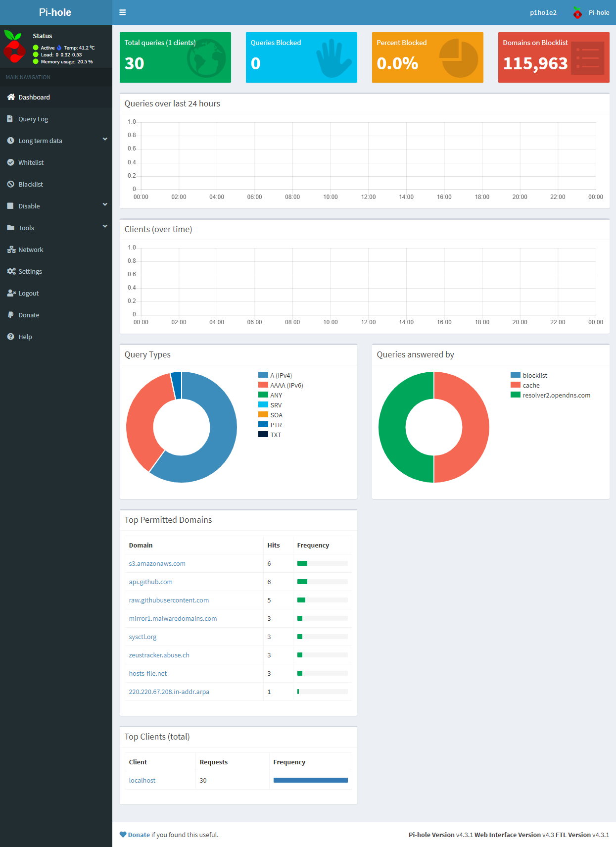
Task: Open the s3.amazonaws.com domain link
Action: pyautogui.click(x=157, y=563)
